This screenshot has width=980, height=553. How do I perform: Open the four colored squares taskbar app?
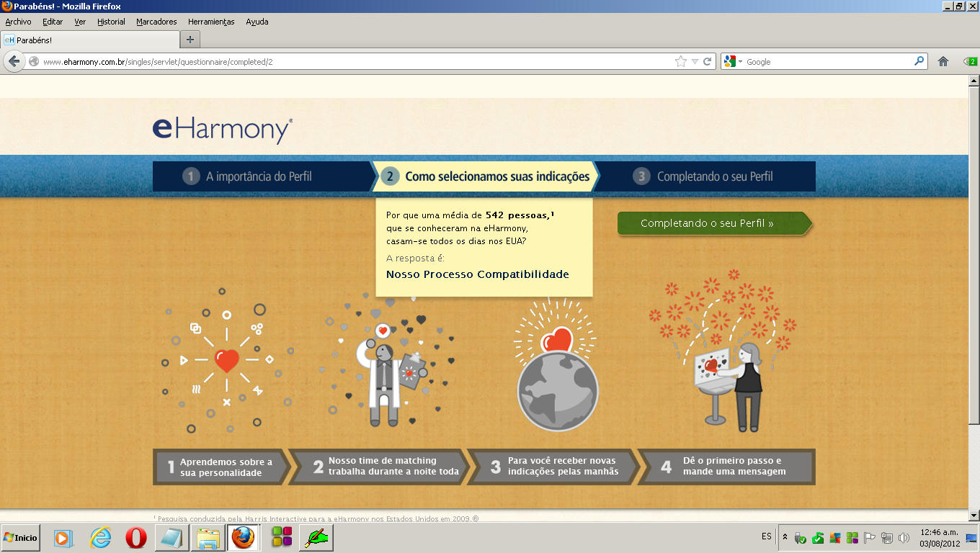[281, 538]
